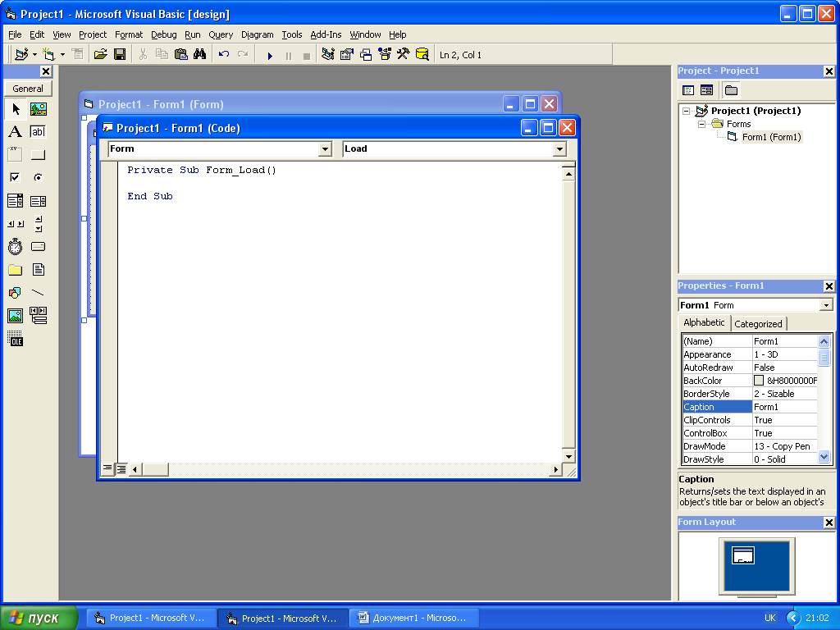Screen dimensions: 840x630
Task: Toggle Folders in Project panel
Action: pyautogui.click(x=731, y=90)
